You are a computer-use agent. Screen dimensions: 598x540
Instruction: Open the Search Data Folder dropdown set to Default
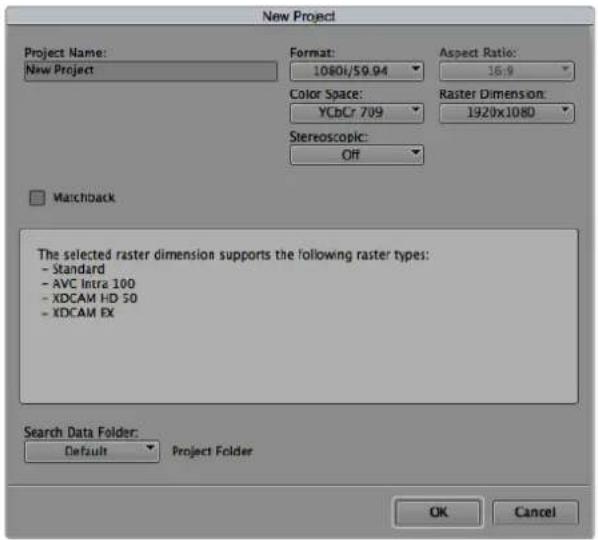(92, 452)
